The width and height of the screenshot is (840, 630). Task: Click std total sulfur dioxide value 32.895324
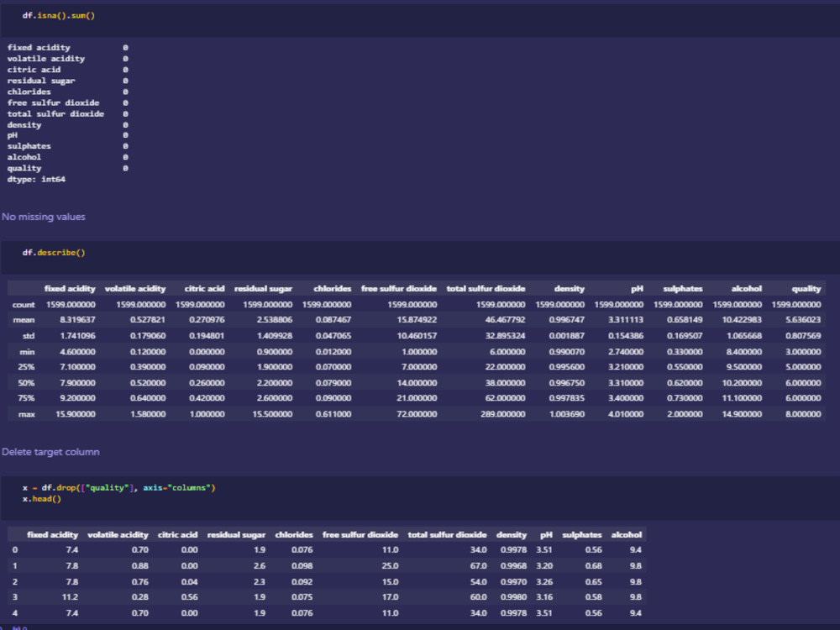[505, 336]
